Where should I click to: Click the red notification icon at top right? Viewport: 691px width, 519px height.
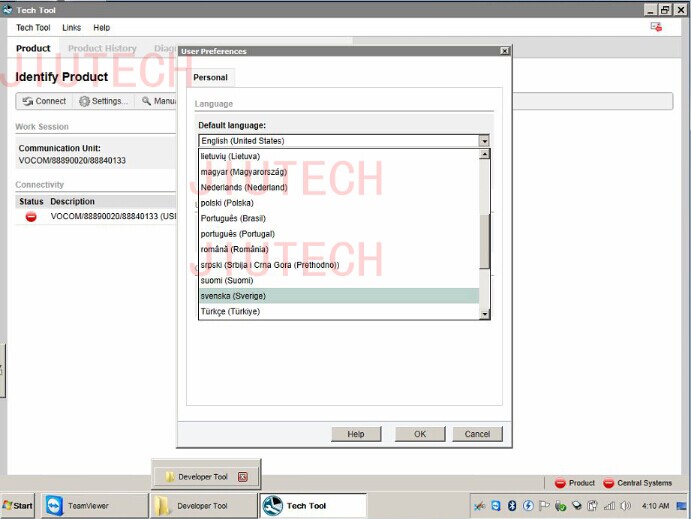[x=656, y=27]
